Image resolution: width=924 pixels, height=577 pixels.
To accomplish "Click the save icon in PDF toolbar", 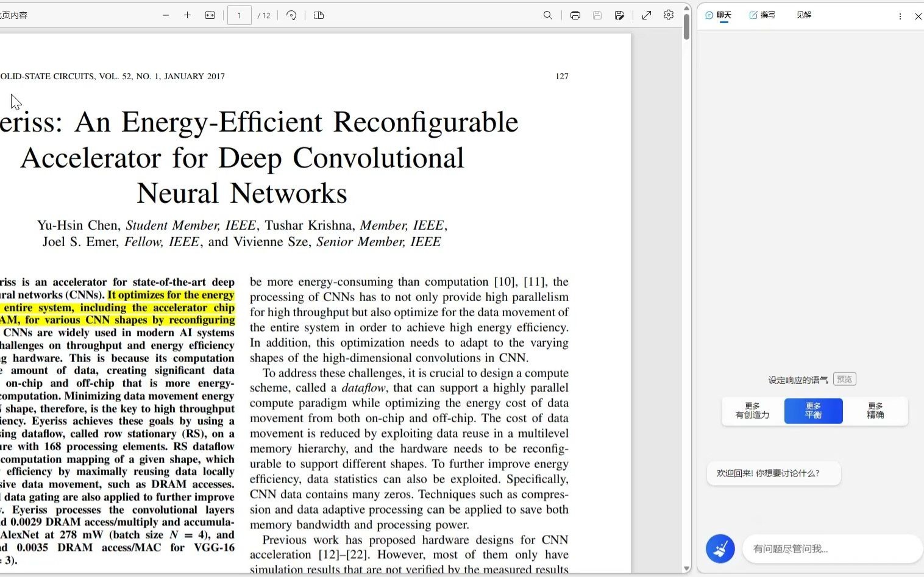I will [597, 15].
